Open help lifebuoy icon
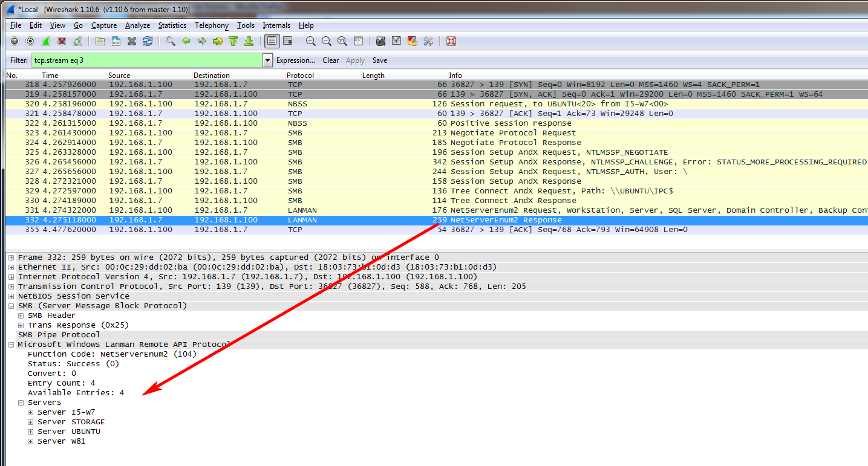 (451, 41)
